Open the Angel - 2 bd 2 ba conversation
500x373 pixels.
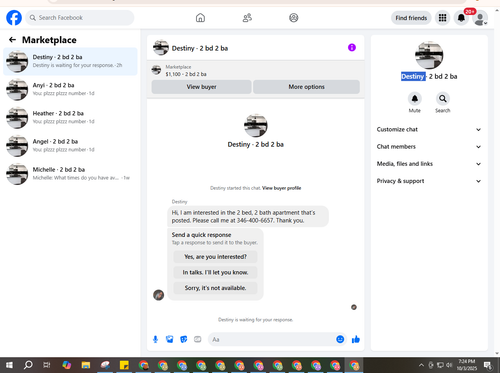click(70, 146)
